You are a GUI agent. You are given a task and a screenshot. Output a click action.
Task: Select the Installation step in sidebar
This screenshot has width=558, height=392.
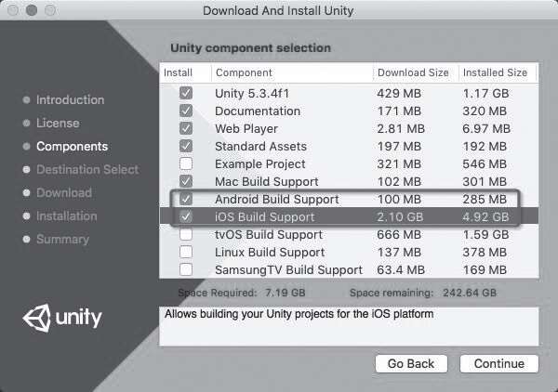pos(67,216)
